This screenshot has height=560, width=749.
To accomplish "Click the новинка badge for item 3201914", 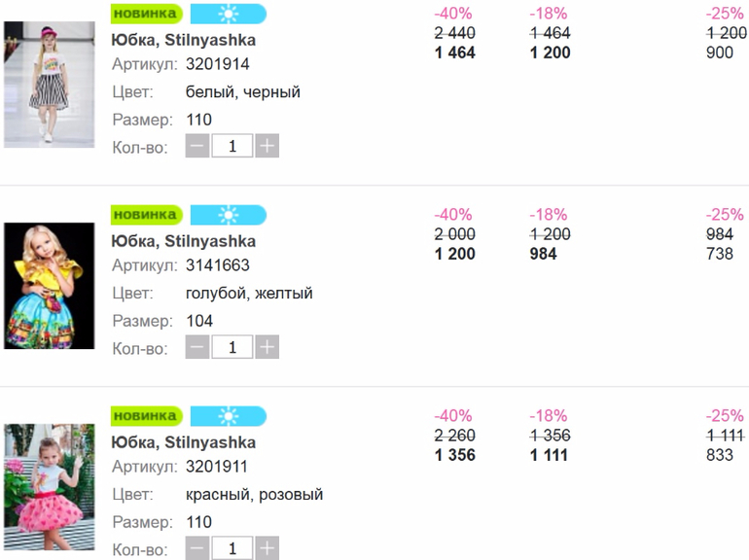I will (x=146, y=14).
